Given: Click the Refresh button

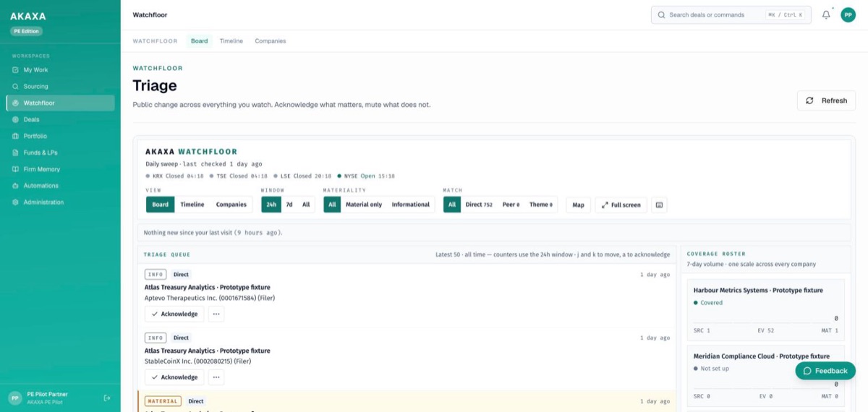Looking at the screenshot, I should click(826, 100).
